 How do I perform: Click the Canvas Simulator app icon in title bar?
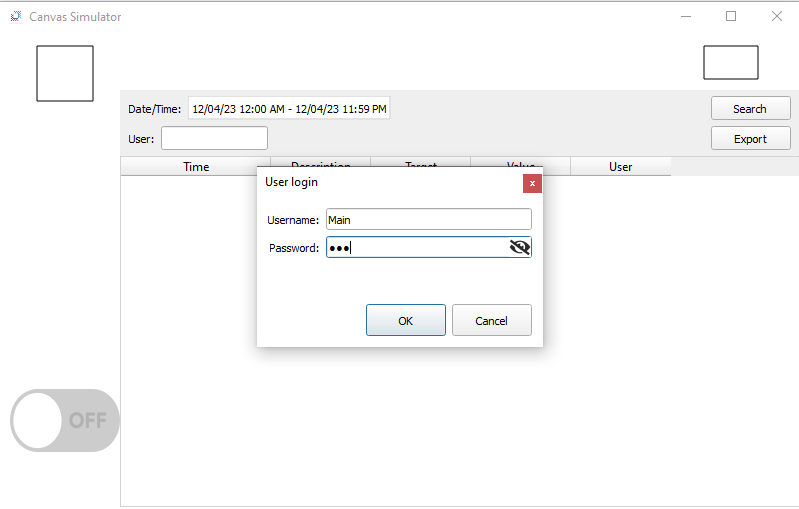pyautogui.click(x=16, y=17)
